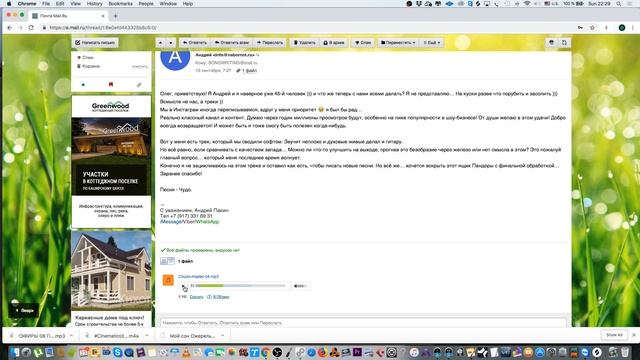Open the Bookmarks menu in menu bar
640x360 pixels.
coord(120,4)
